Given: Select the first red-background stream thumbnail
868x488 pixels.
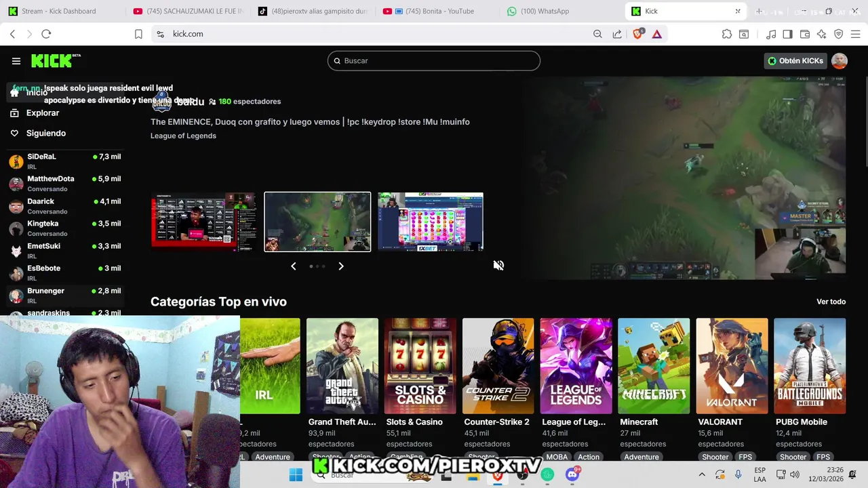Looking at the screenshot, I should pos(204,222).
